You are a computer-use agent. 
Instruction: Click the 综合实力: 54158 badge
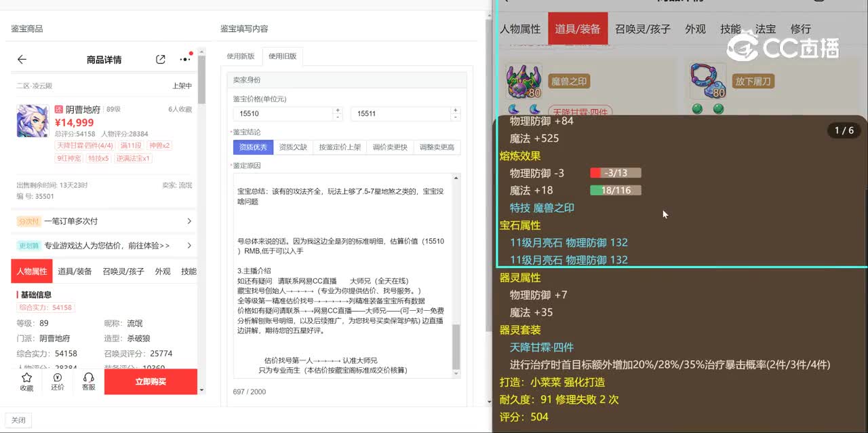[45, 307]
